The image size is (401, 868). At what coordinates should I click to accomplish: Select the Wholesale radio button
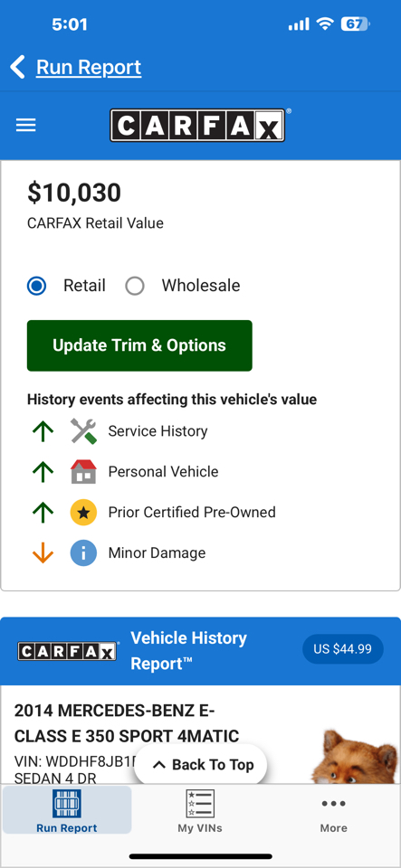click(135, 287)
